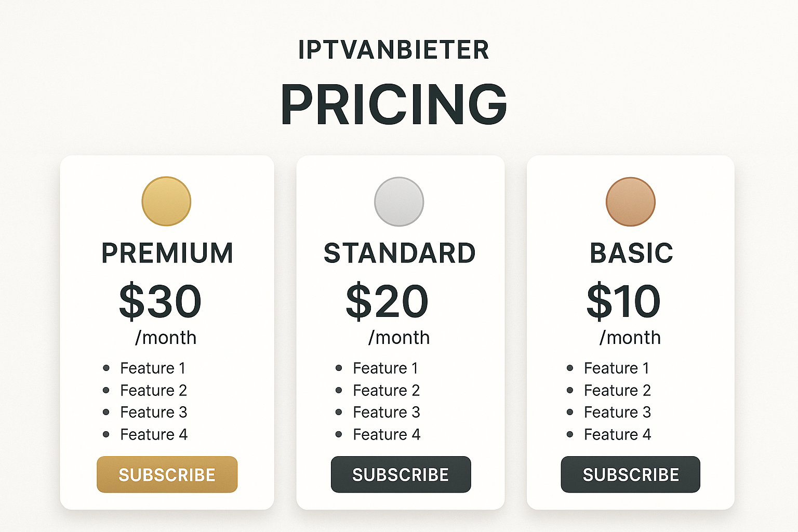Click Feature 3 in the Standard list
Image resolution: width=798 pixels, height=532 pixels.
click(387, 412)
